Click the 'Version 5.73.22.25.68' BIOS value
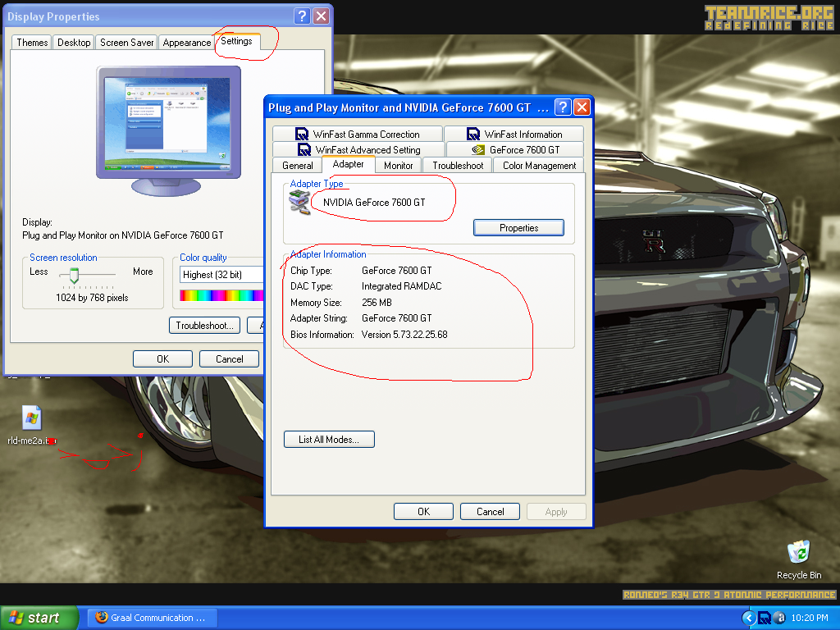The width and height of the screenshot is (840, 630). [404, 335]
